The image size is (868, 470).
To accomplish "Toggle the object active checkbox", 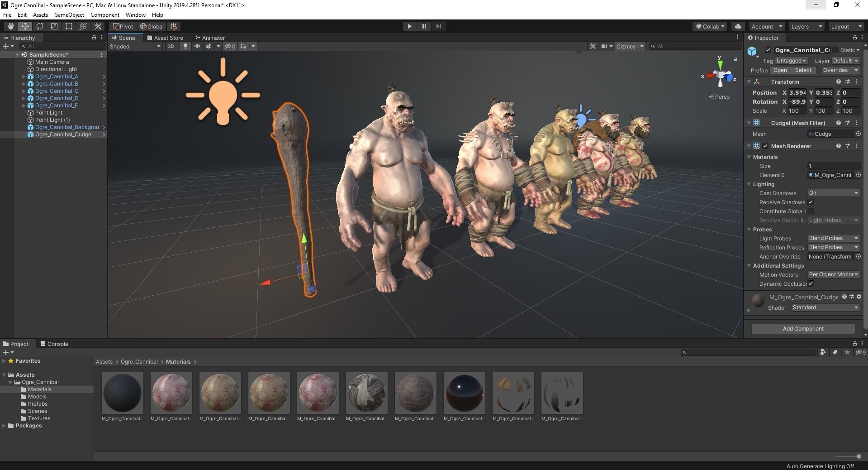I will click(x=768, y=50).
